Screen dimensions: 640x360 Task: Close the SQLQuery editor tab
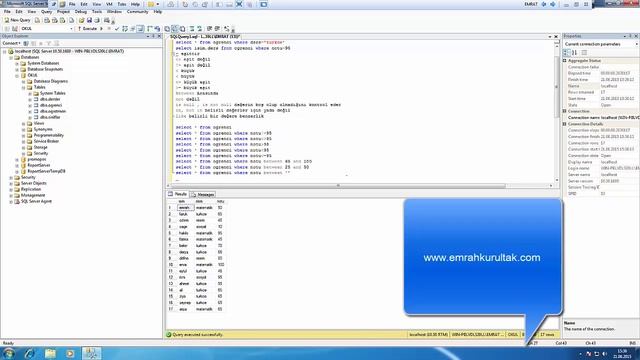click(x=556, y=36)
